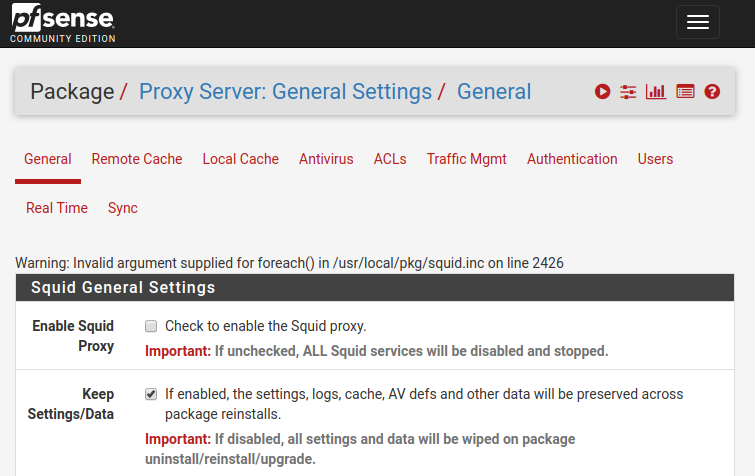Go to the Antivirus tab

(x=326, y=159)
